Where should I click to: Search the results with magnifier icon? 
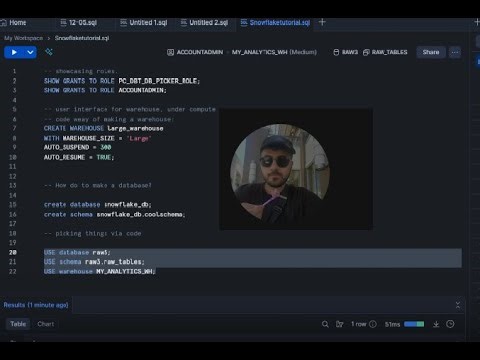(x=325, y=324)
